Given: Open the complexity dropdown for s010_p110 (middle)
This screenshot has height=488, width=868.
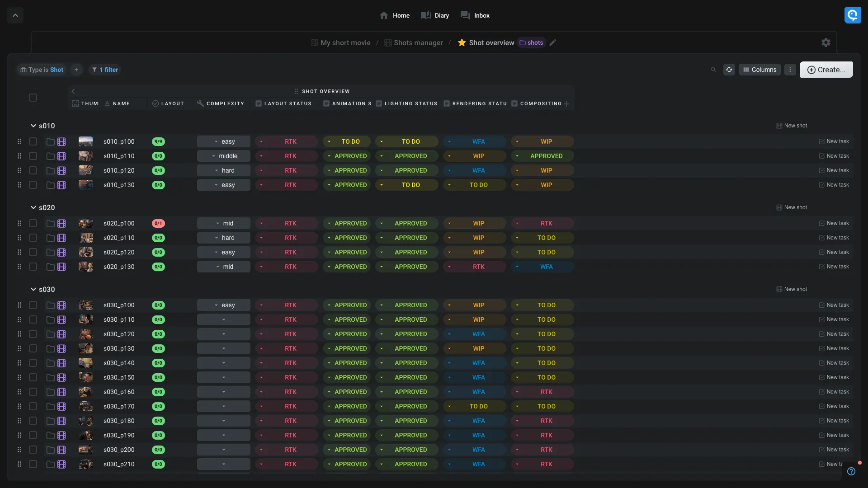Looking at the screenshot, I should pos(223,156).
